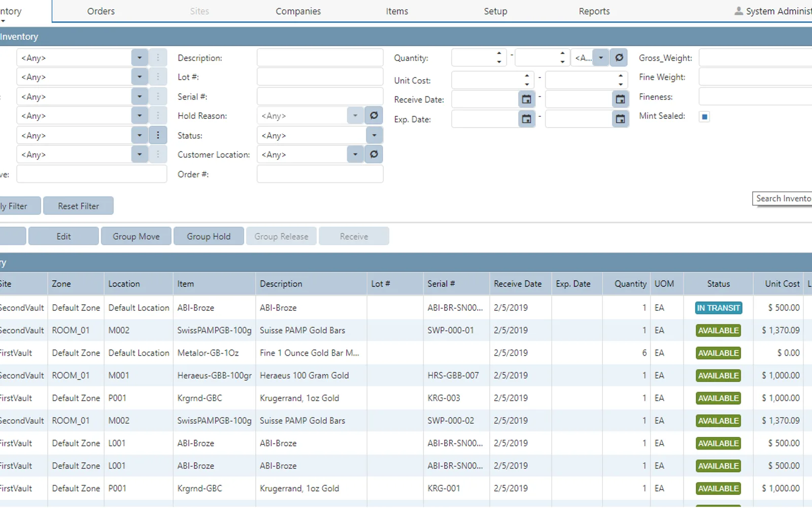Viewport: 812px width, 508px height.
Task: Toggle the Mint Sealed checkbox
Action: coord(704,117)
